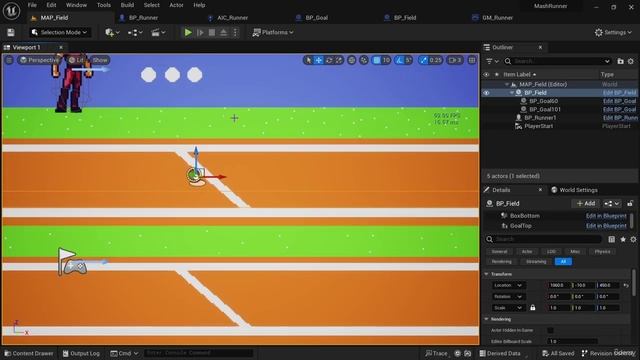Open the Perspective view mode dropdown
The height and width of the screenshot is (360, 640).
[x=39, y=60]
